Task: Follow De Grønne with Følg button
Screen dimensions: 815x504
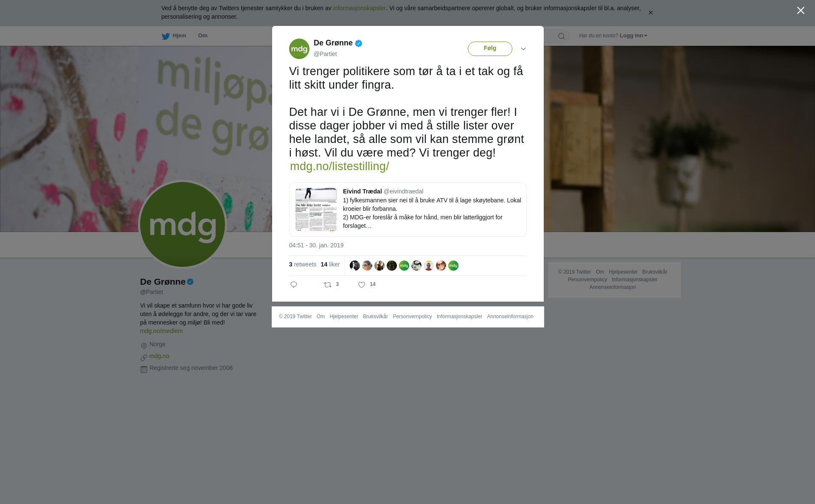Action: click(490, 49)
